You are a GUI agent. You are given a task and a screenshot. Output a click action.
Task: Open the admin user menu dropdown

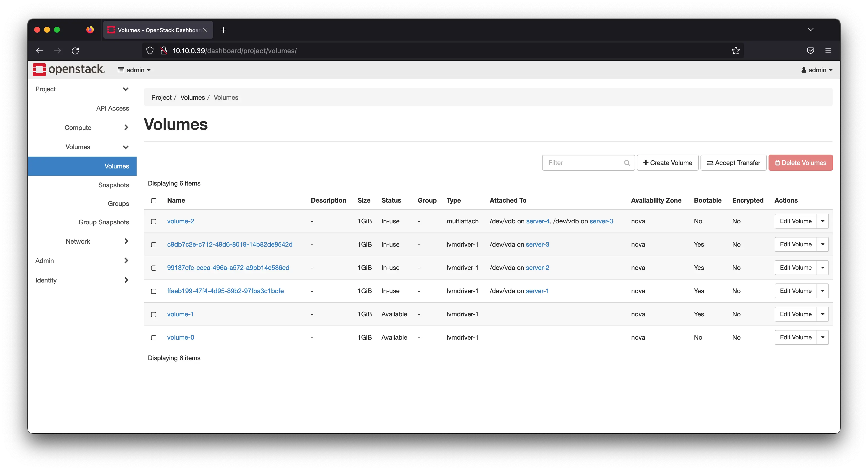pyautogui.click(x=817, y=70)
